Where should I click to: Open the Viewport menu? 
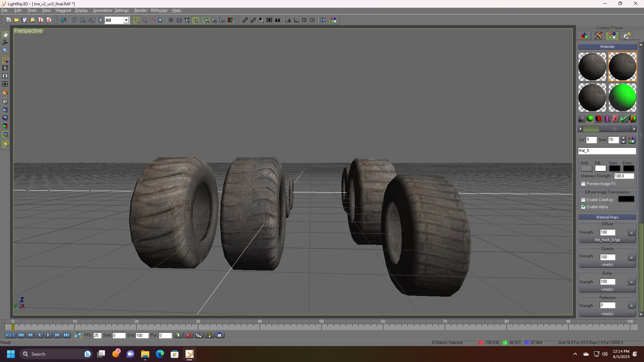point(63,10)
